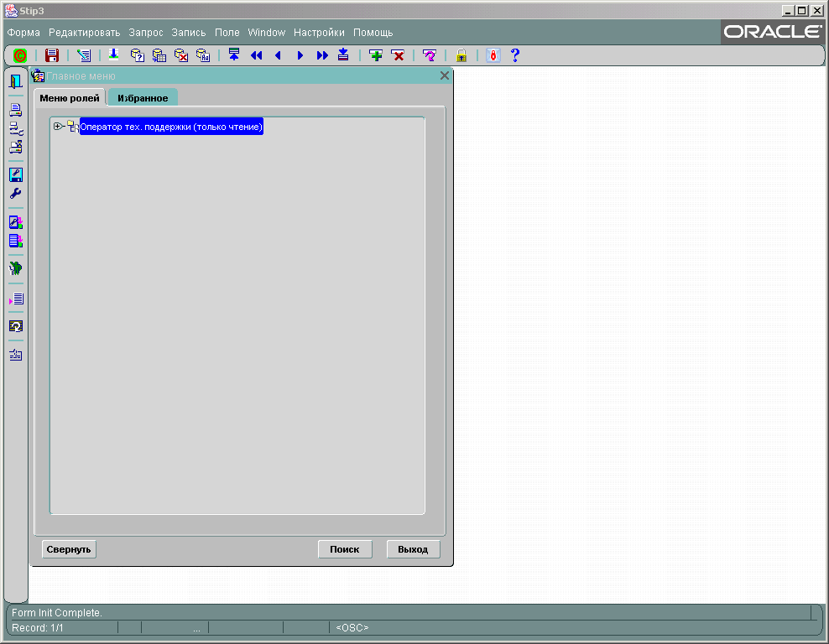Image resolution: width=829 pixels, height=644 pixels.
Task: Expand the 'Оператор тех. поддержки' tree node
Action: tap(58, 127)
